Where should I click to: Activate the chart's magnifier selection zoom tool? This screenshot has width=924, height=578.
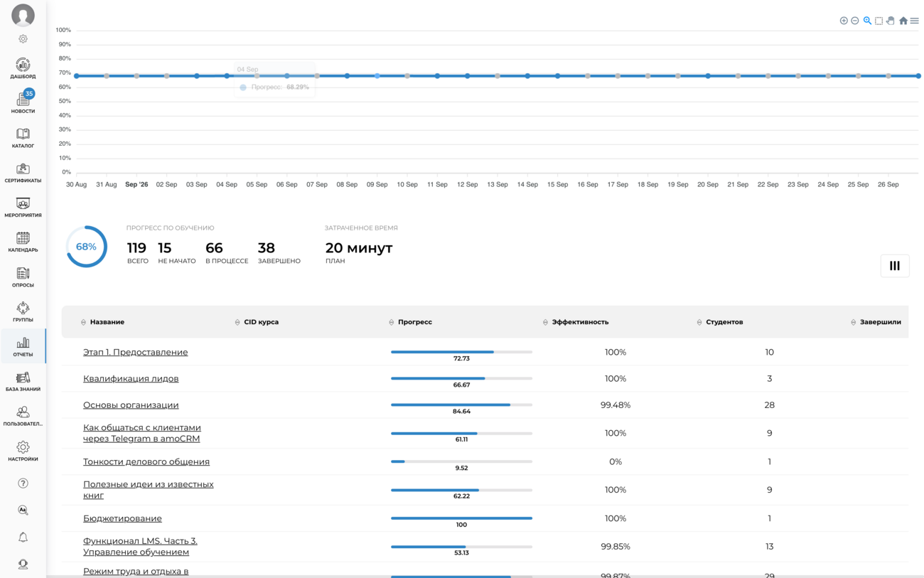tap(867, 21)
